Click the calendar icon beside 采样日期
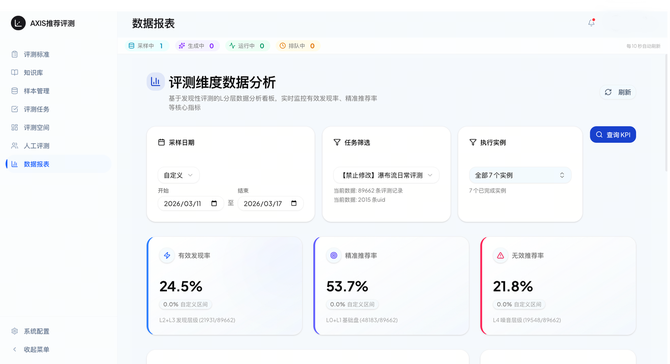This screenshot has height=364, width=670. pyautogui.click(x=162, y=142)
